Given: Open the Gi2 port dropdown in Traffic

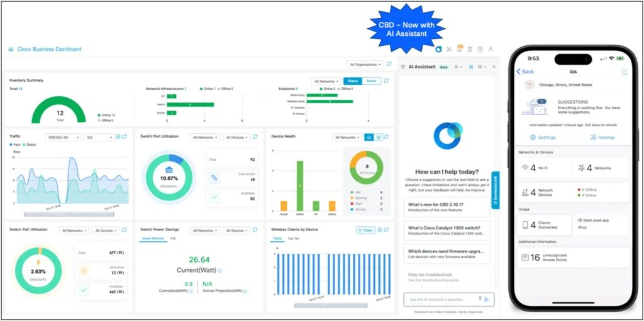Looking at the screenshot, I should [99, 138].
